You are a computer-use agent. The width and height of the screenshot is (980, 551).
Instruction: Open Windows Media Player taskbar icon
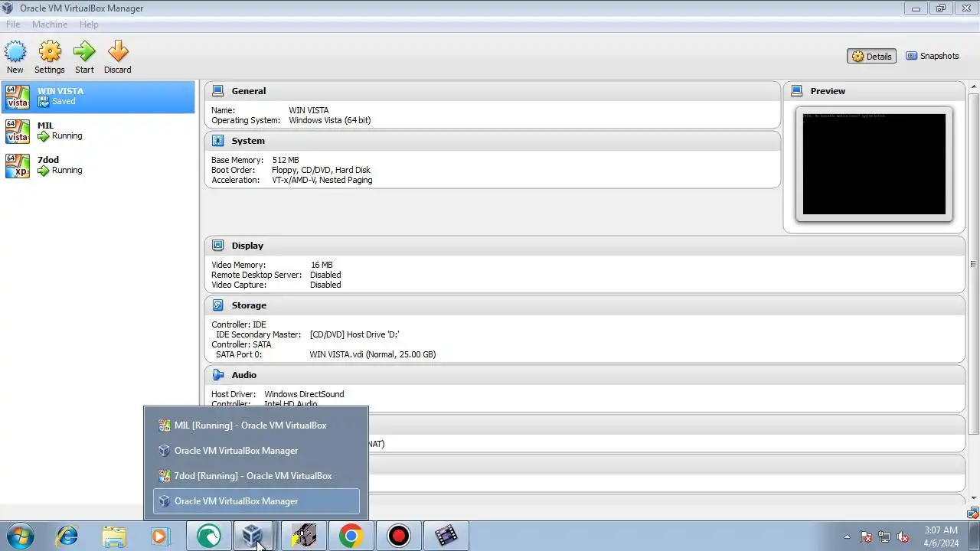point(160,536)
